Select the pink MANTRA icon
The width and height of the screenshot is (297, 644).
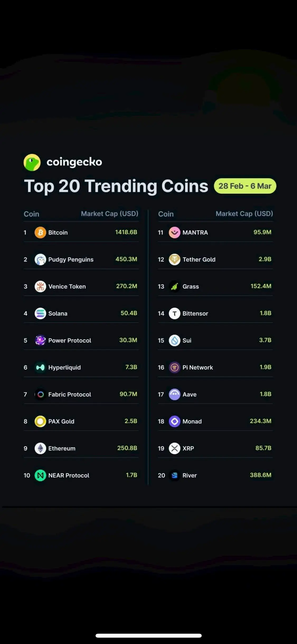pos(175,233)
